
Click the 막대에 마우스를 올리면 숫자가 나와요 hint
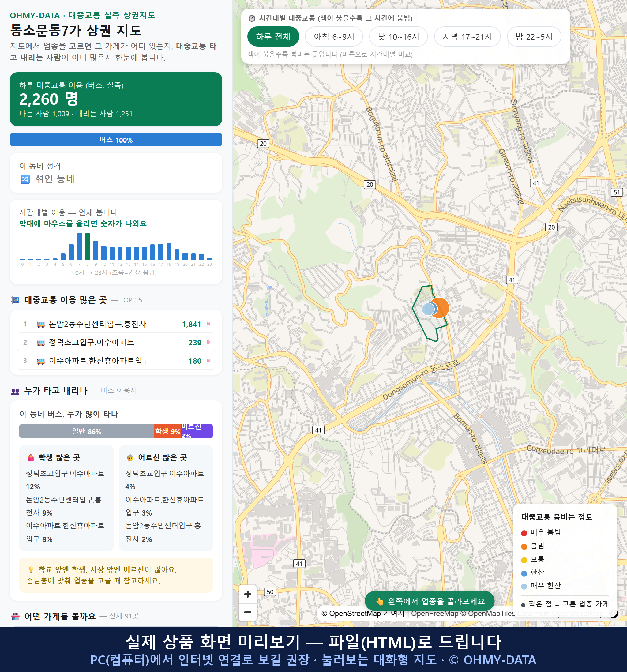point(83,224)
